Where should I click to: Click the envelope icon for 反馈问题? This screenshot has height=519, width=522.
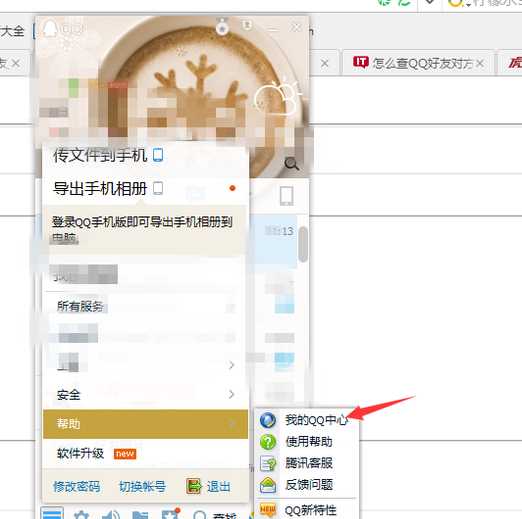point(268,485)
